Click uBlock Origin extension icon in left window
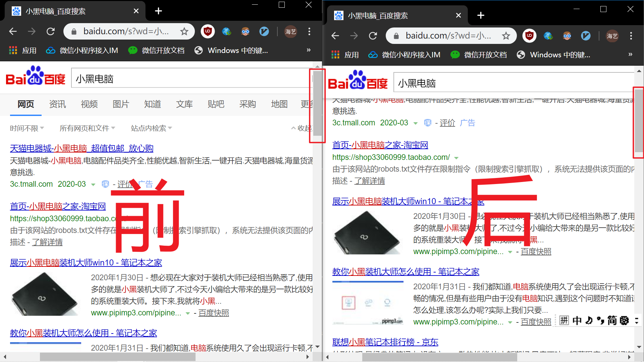The height and width of the screenshot is (362, 644). [x=208, y=32]
